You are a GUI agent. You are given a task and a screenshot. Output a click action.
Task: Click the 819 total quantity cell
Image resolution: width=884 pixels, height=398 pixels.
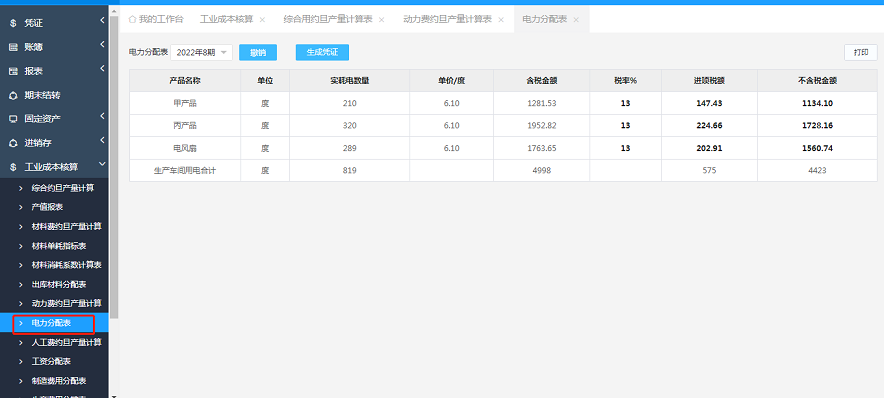click(350, 170)
